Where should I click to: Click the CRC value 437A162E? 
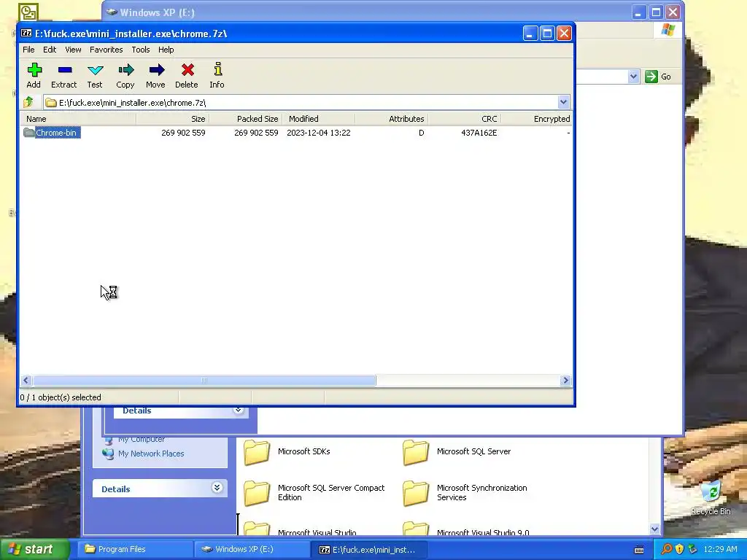click(479, 133)
